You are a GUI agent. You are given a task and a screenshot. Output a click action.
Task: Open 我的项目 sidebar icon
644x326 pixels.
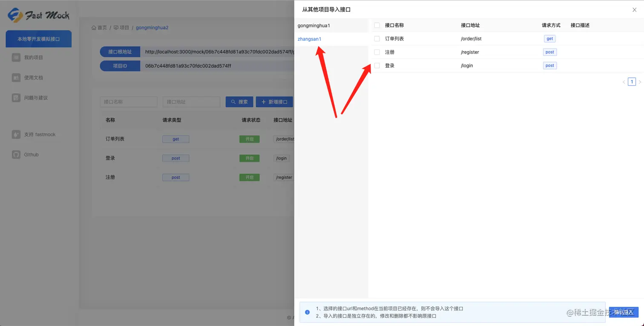(16, 57)
